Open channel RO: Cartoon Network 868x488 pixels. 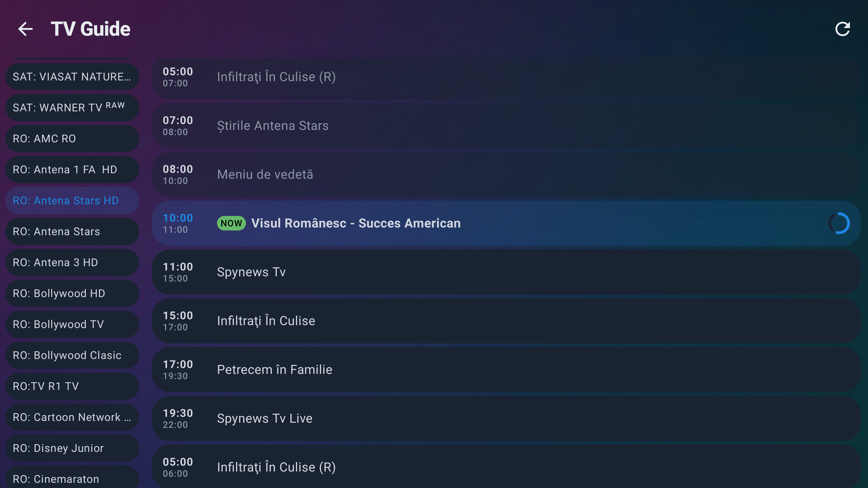tap(72, 417)
